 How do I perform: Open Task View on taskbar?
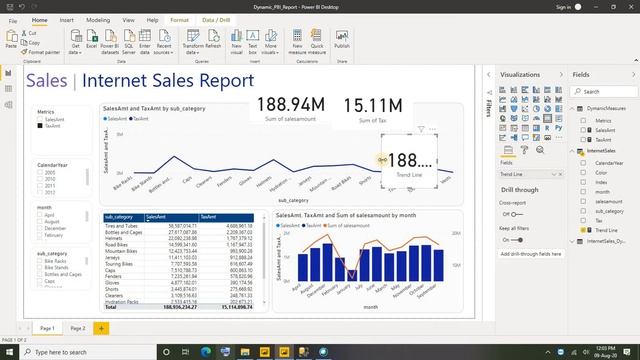tap(185, 352)
